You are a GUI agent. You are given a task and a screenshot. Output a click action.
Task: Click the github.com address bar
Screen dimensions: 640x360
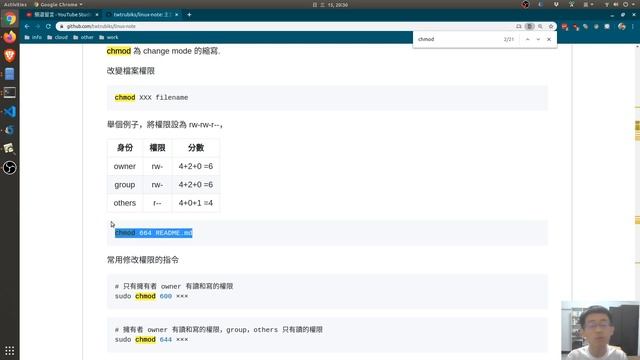(x=286, y=26)
